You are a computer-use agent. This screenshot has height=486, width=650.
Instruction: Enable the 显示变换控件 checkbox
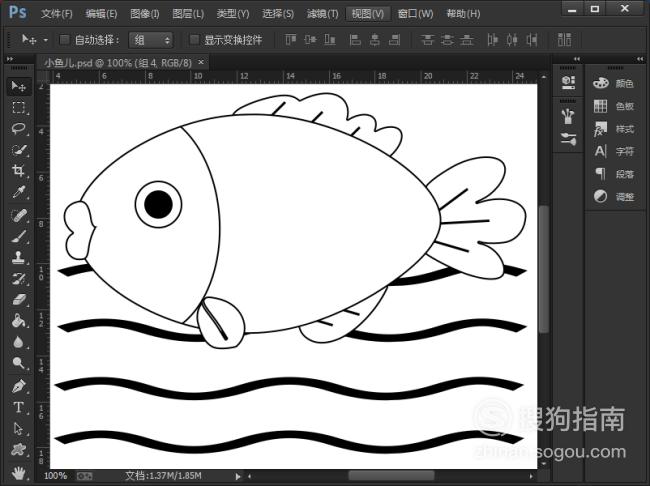pyautogui.click(x=194, y=40)
